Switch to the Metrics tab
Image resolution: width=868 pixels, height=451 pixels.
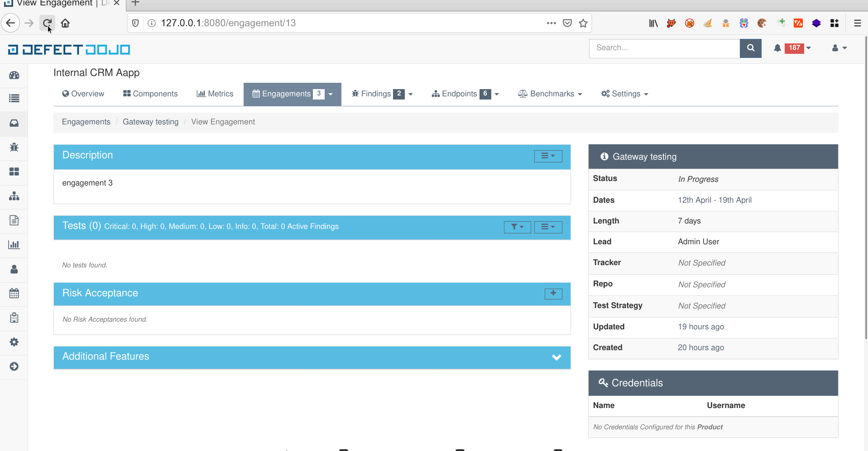click(215, 94)
